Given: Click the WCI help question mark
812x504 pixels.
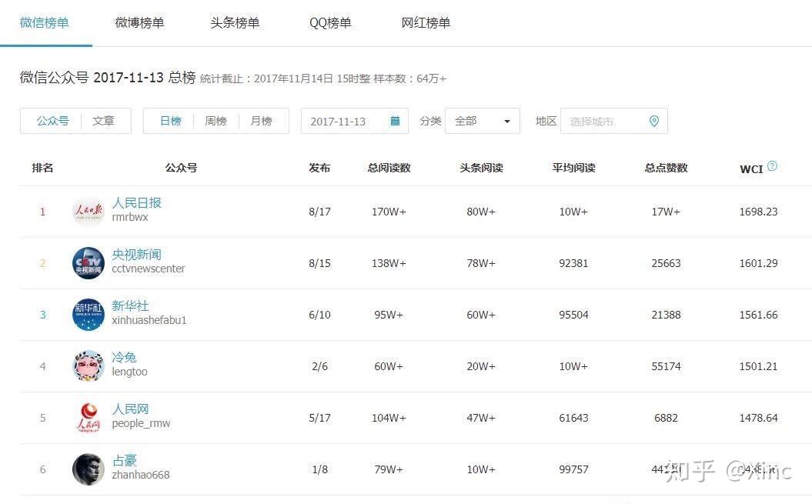Looking at the screenshot, I should [772, 166].
